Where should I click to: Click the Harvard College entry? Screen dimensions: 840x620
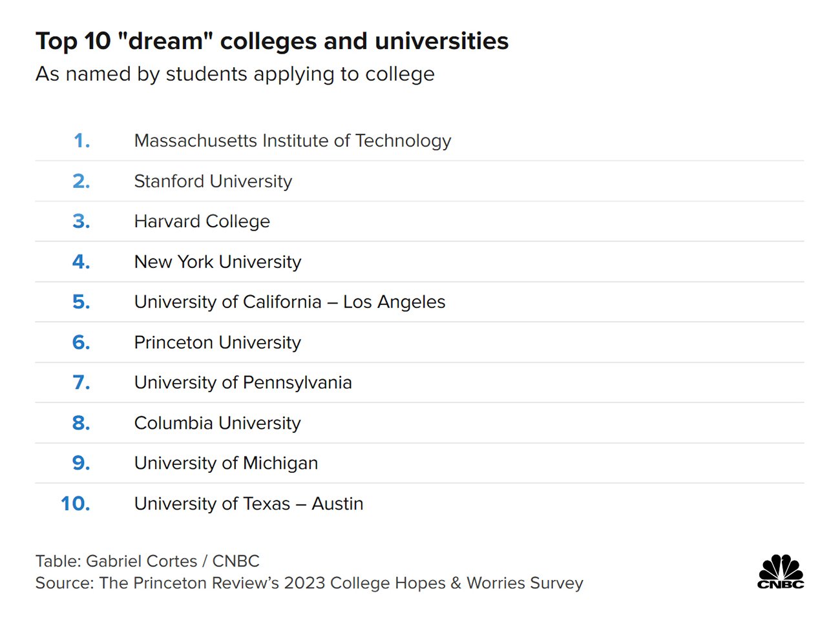[x=202, y=222]
